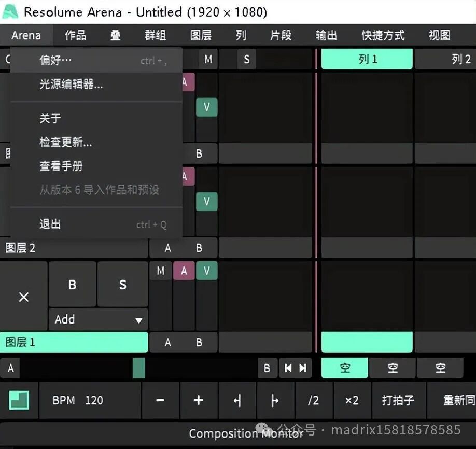
Task: Click the nudge beat forward icon
Action: pos(275,400)
